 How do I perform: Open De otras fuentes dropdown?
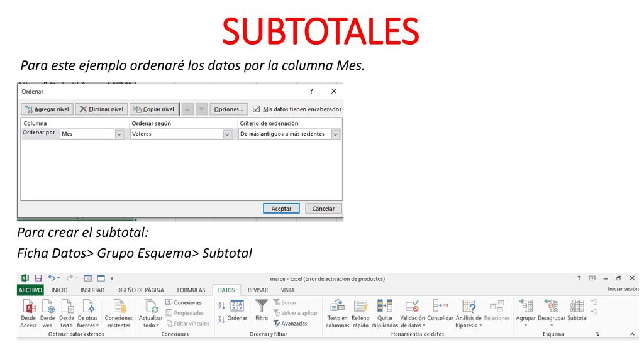point(88,314)
